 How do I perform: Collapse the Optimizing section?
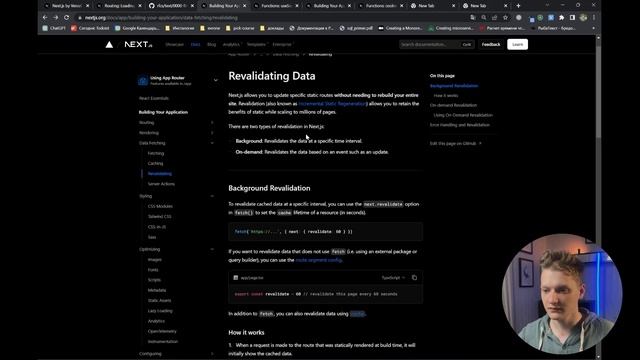212,249
